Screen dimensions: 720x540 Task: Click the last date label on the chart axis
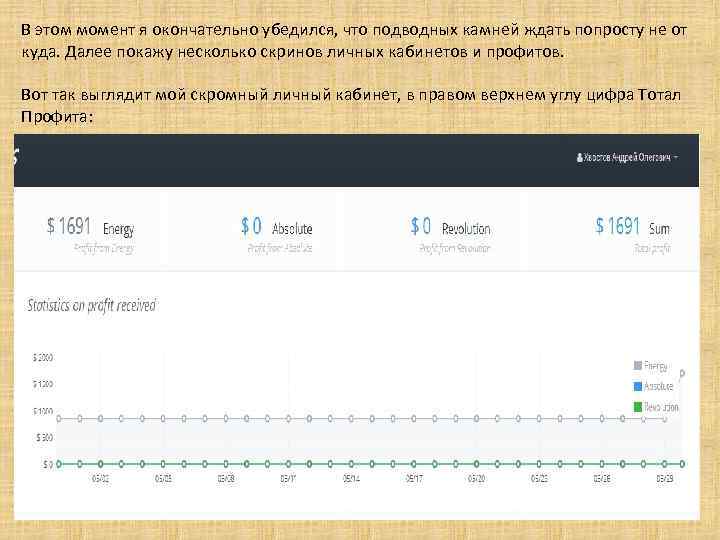click(665, 478)
